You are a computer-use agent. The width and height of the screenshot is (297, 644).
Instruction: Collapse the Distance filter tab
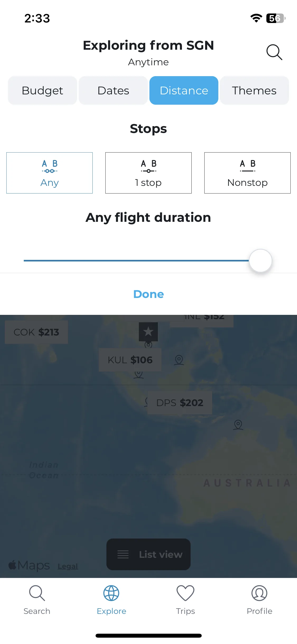(x=184, y=90)
